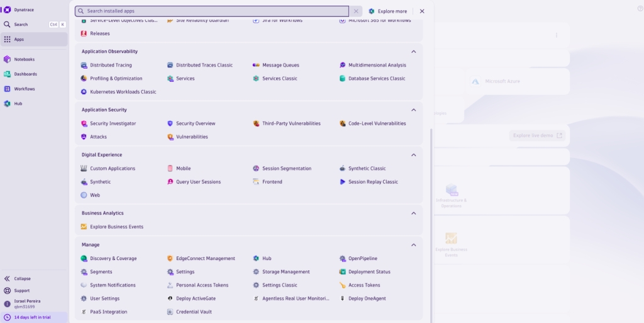Click the Profiling & Optimization icon

click(84, 79)
